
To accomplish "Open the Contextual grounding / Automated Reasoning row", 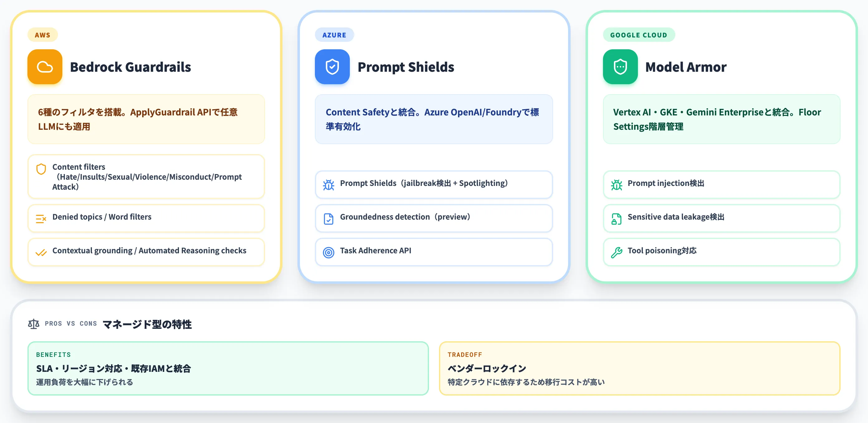I will (146, 252).
